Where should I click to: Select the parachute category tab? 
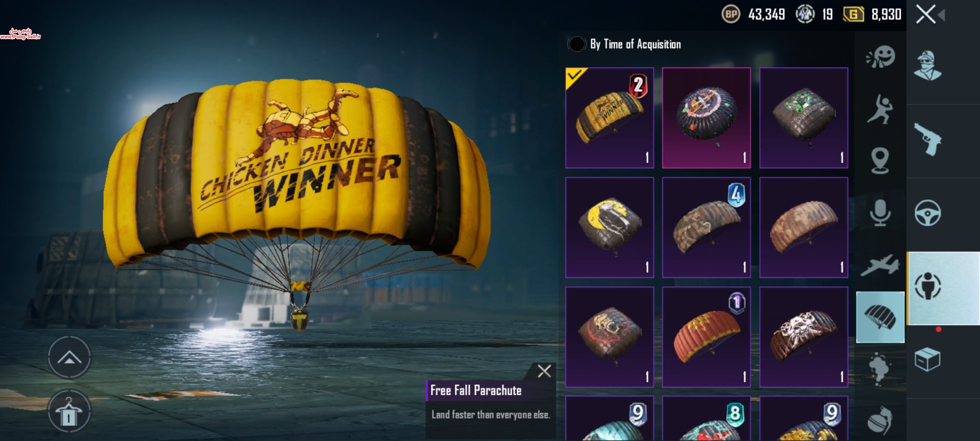(x=880, y=317)
